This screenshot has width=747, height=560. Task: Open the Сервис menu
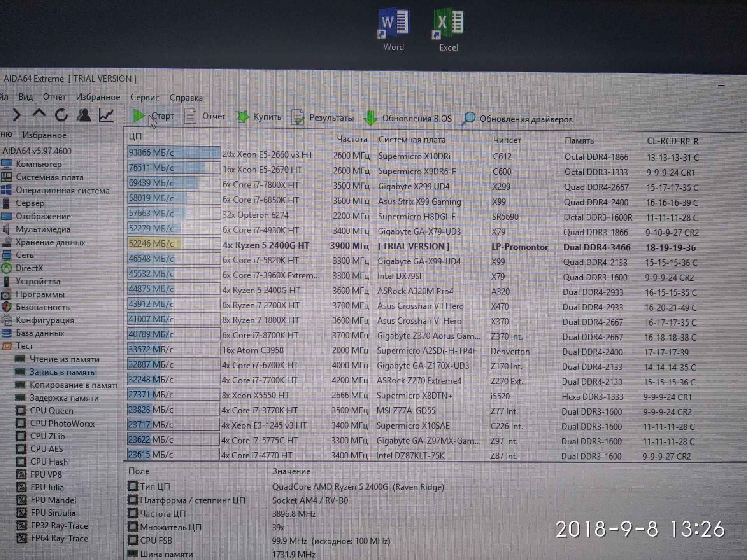click(x=144, y=97)
